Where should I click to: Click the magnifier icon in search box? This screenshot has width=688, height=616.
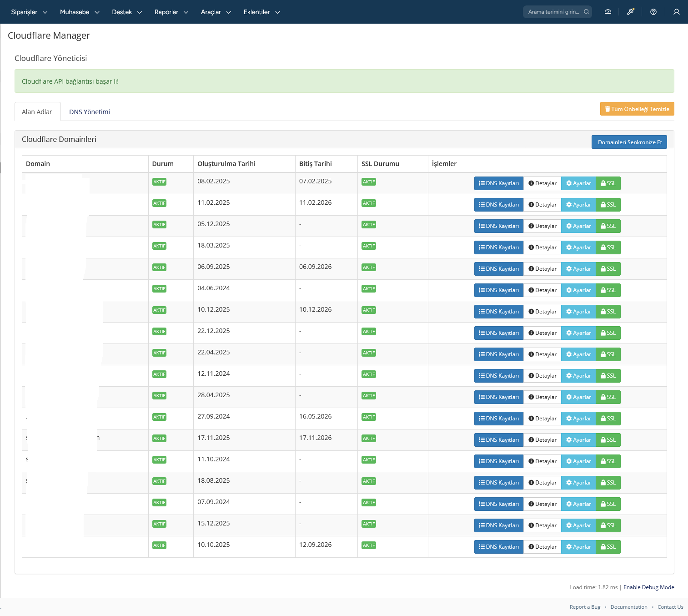[x=587, y=12]
